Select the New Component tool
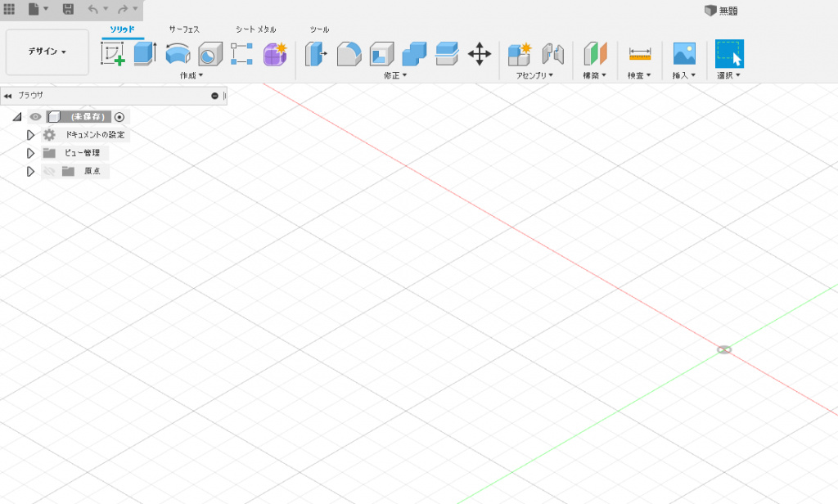Image resolution: width=838 pixels, height=504 pixels. tap(519, 54)
